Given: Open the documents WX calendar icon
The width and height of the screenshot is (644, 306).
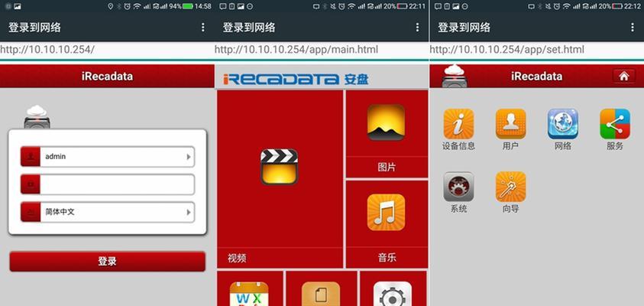Looking at the screenshot, I should (249, 294).
